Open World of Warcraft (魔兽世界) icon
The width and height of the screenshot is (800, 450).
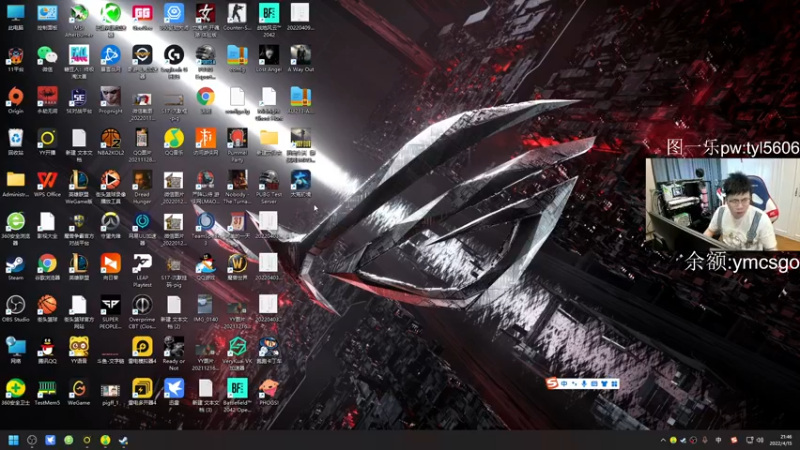coord(237,267)
